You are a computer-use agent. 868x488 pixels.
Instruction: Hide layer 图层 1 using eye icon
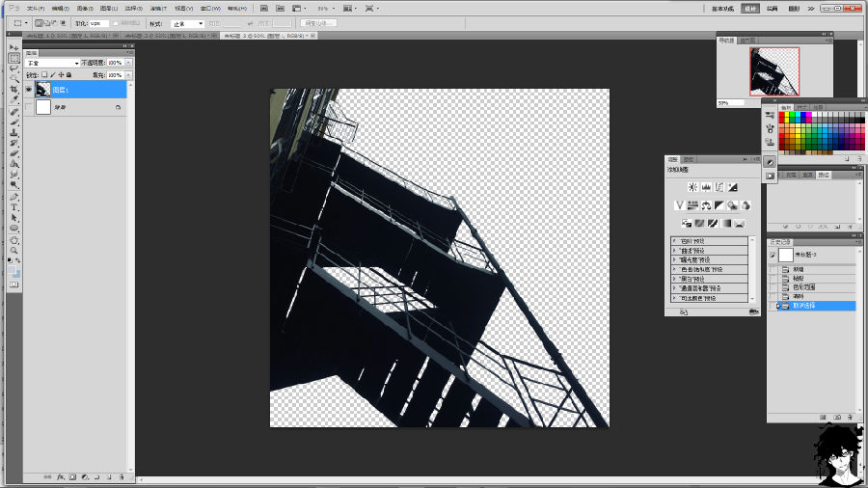pos(29,90)
